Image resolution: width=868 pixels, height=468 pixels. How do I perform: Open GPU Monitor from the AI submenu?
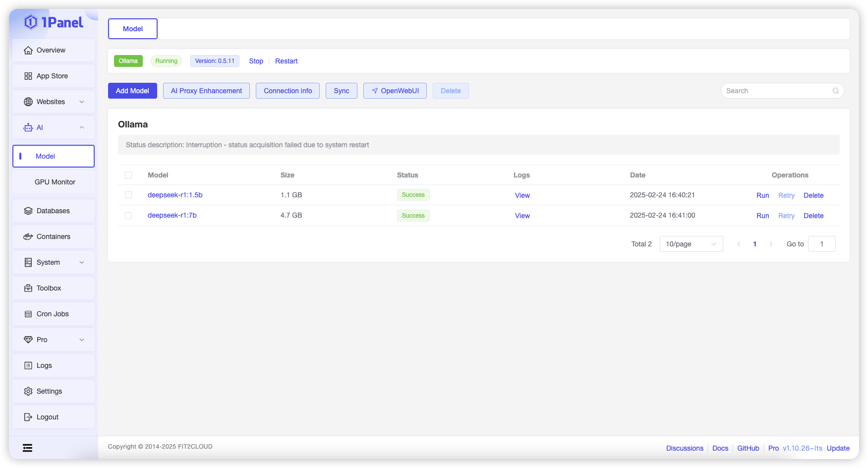55,182
